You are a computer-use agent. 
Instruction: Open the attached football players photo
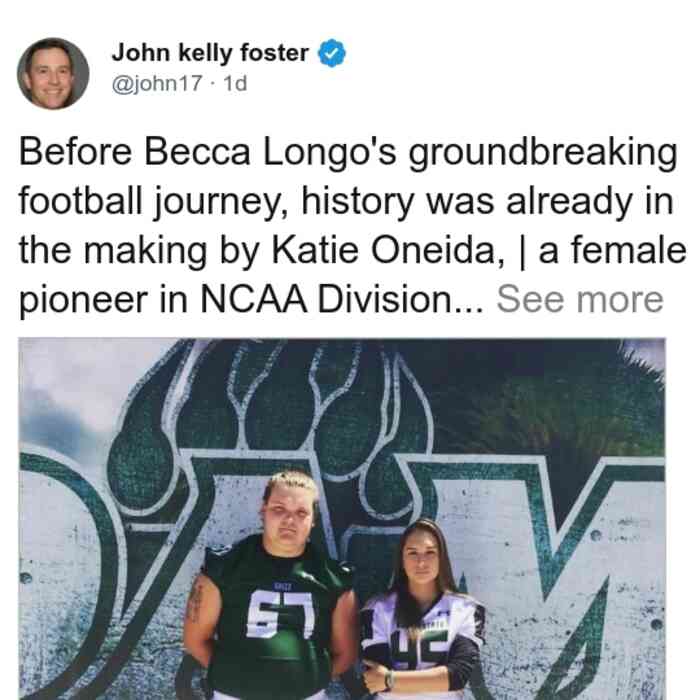coord(342,519)
